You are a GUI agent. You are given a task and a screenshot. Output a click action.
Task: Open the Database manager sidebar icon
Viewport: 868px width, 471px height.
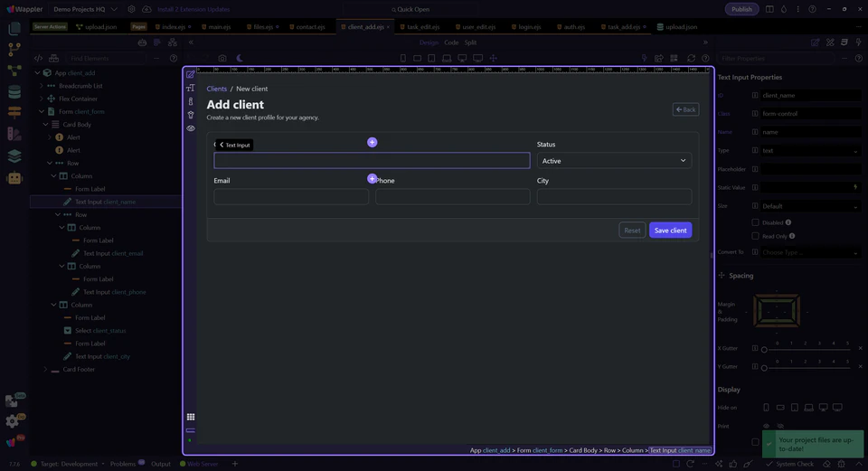click(x=14, y=91)
